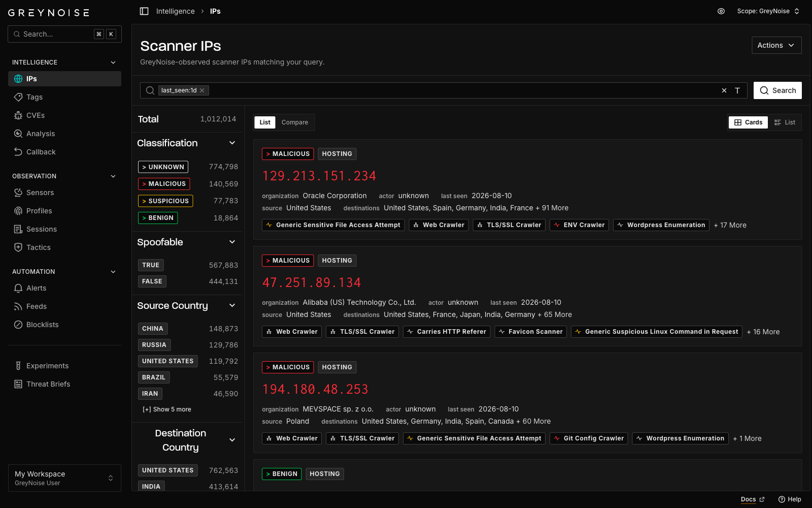Open the Docs external link
Image resolution: width=812 pixels, height=508 pixels.
753,499
